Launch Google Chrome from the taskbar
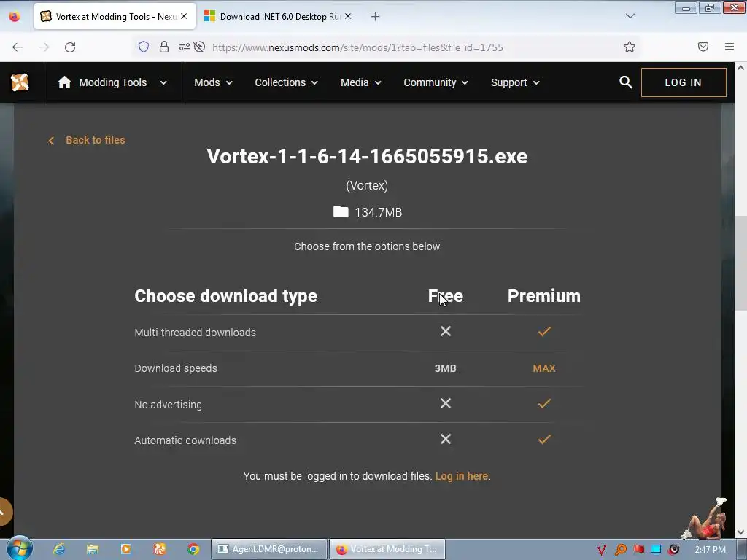The image size is (747, 560). pyautogui.click(x=193, y=549)
